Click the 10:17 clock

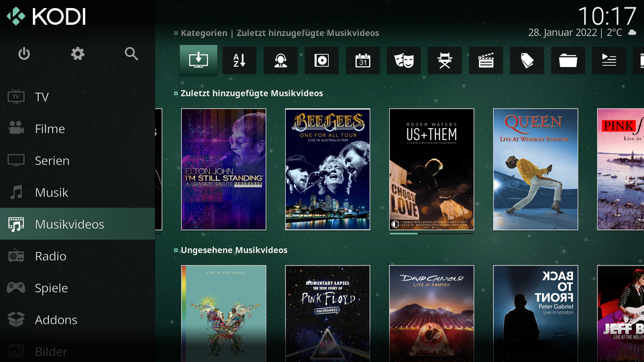[607, 16]
